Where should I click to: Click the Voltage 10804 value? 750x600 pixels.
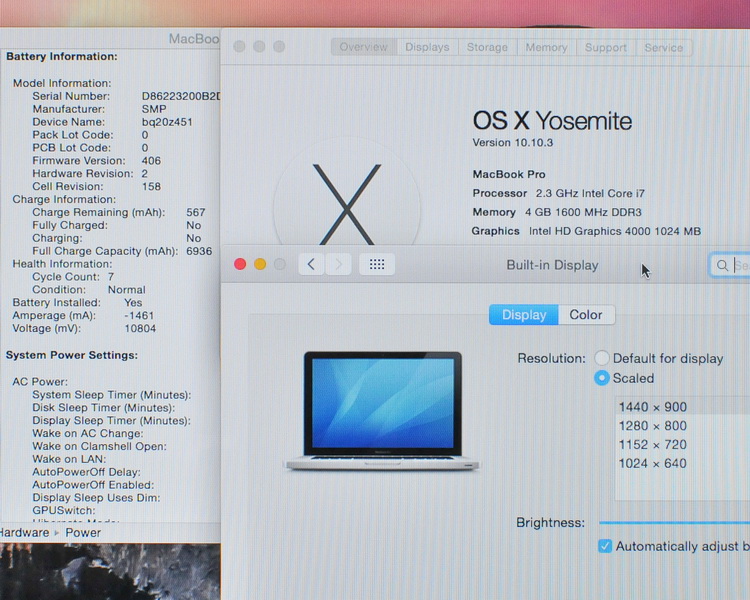(x=140, y=329)
